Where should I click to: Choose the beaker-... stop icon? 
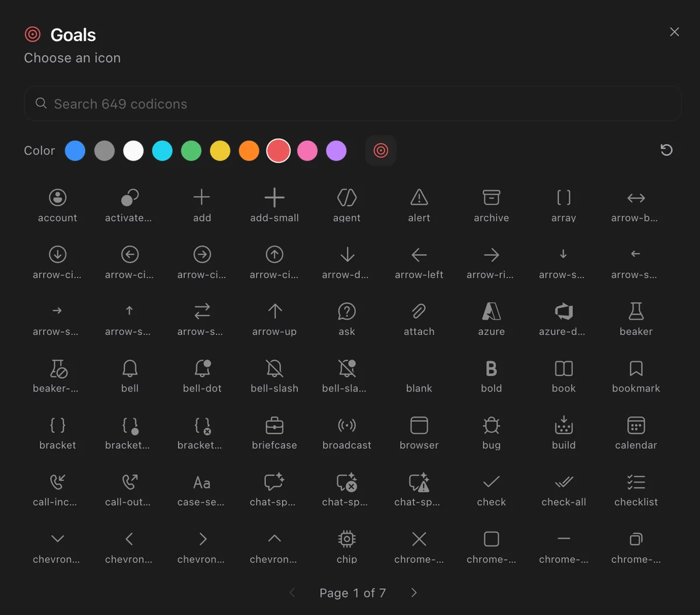point(57,376)
